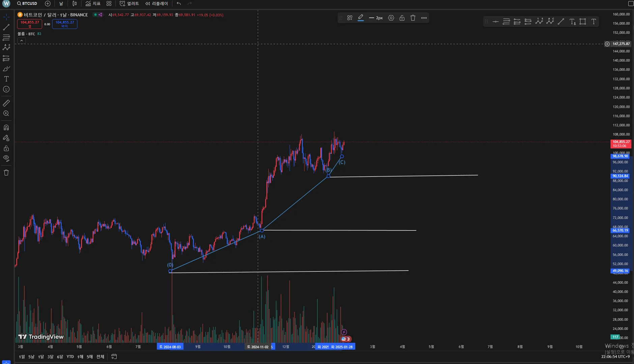Set range to 1달

pos(41,357)
